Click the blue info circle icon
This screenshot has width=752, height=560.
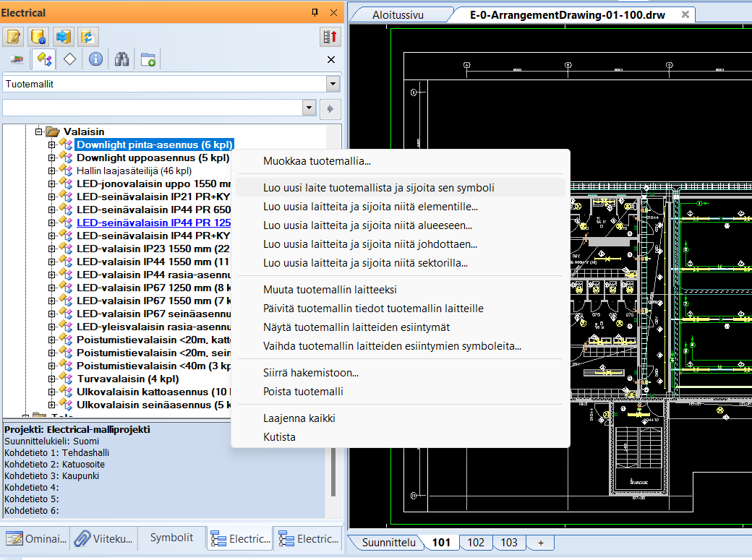95,59
